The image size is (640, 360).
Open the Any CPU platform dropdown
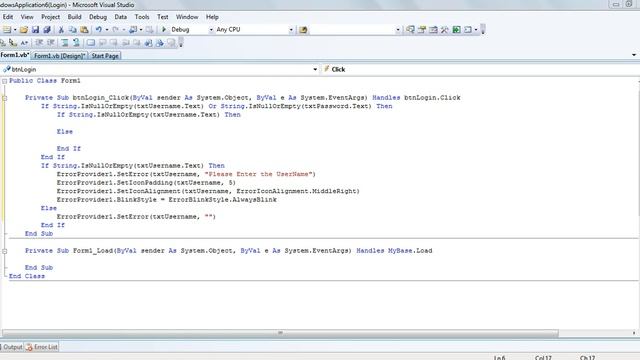coord(291,30)
